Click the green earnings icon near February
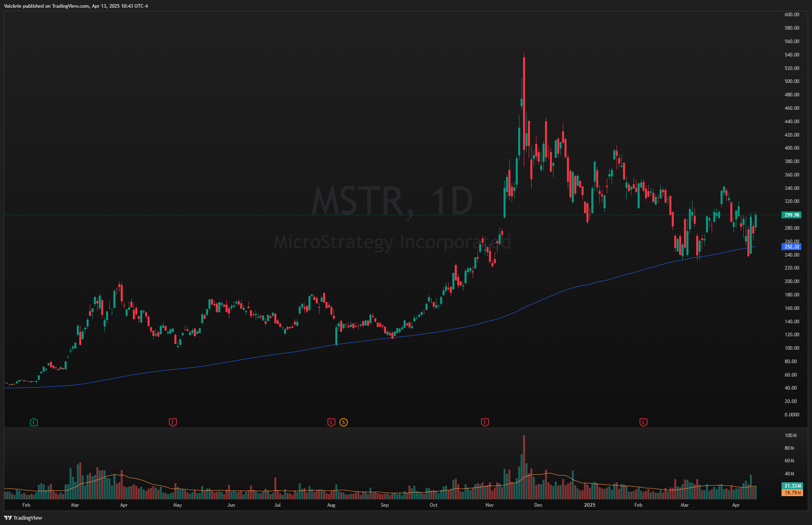 (34, 422)
